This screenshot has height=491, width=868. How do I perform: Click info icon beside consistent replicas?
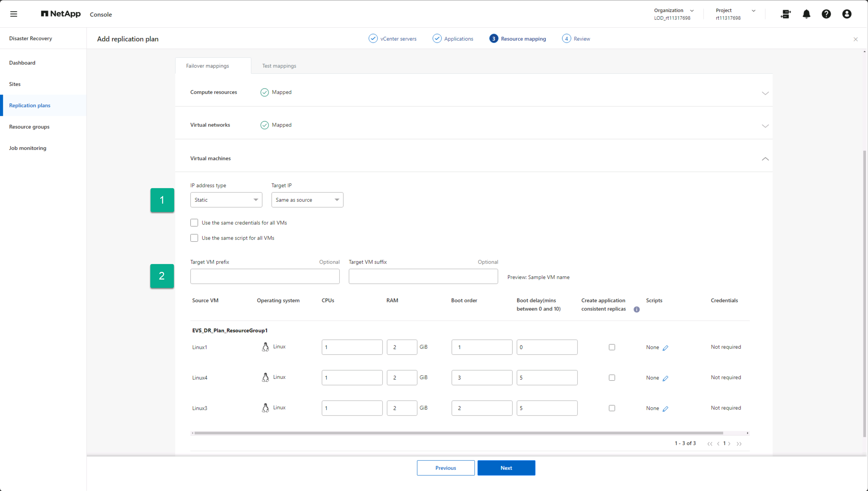[x=636, y=309]
